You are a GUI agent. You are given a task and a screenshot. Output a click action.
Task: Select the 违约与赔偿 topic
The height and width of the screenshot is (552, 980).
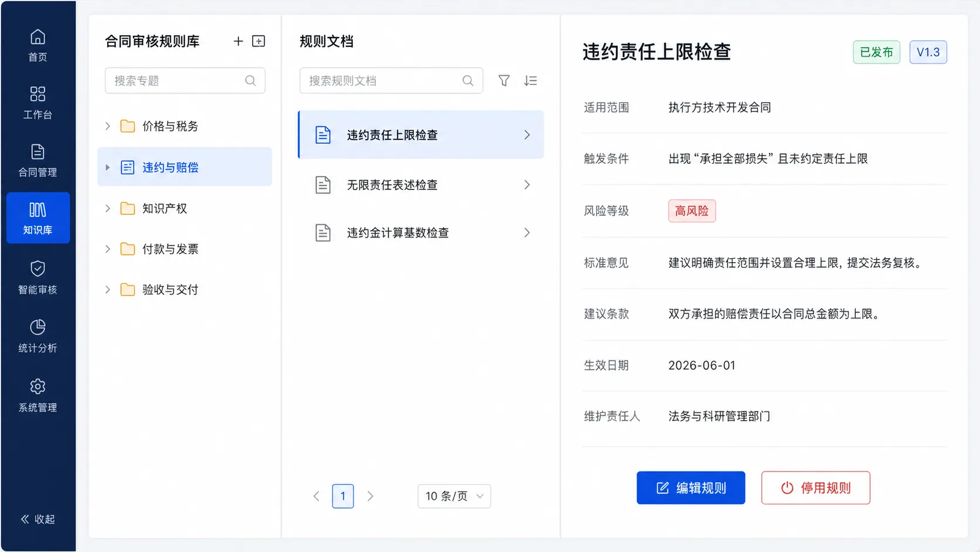pos(185,167)
